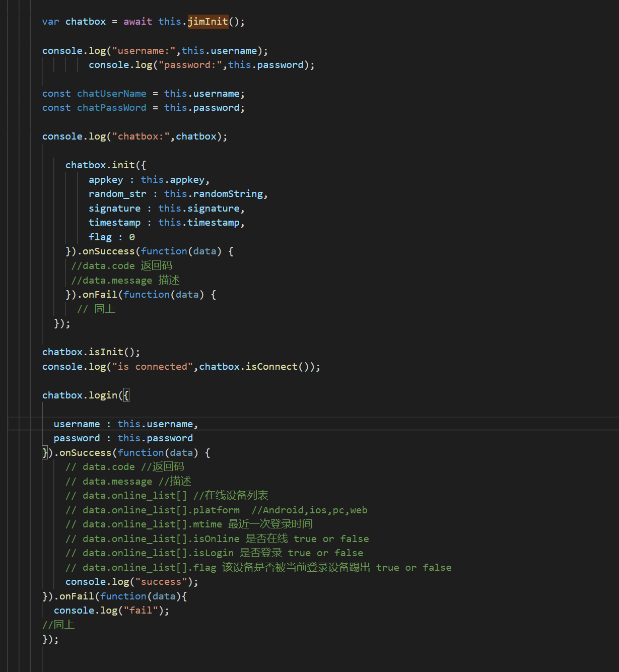Viewport: 619px width, 672px height.
Task: Click the "password:" string literal
Action: pyautogui.click(x=190, y=65)
